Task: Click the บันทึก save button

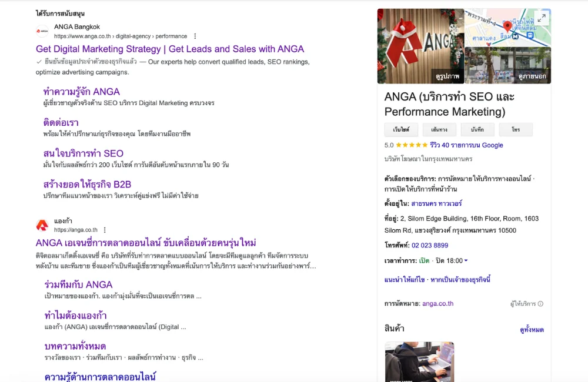Action: [x=477, y=130]
